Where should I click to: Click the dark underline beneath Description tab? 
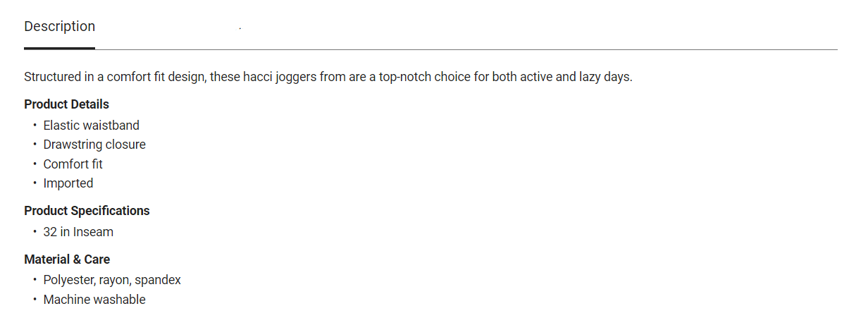pyautogui.click(x=59, y=48)
